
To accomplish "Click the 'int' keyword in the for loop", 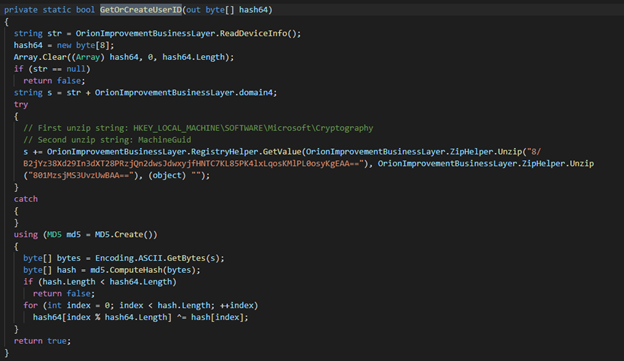I will [54, 305].
